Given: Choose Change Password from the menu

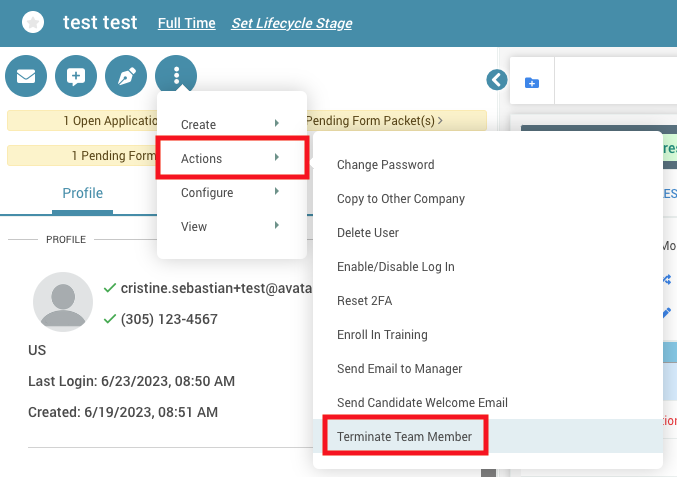Looking at the screenshot, I should [385, 164].
